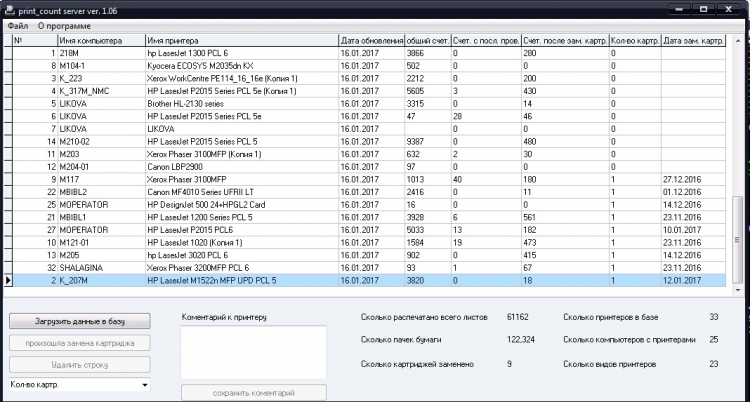The height and width of the screenshot is (402, 750).
Task: Click the общий счет. column header
Action: click(427, 41)
